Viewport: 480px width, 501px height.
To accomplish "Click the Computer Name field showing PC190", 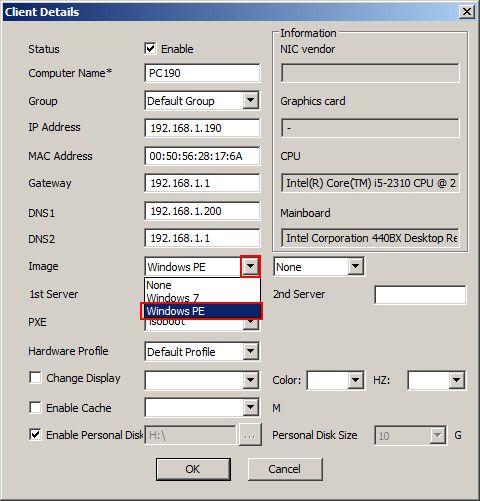I will (202, 73).
